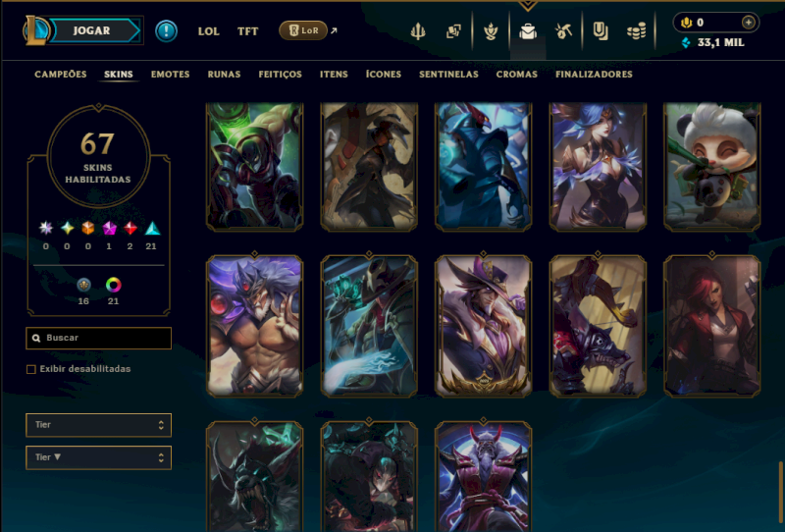785x532 pixels.
Task: Select the Emotes tab
Action: point(170,75)
